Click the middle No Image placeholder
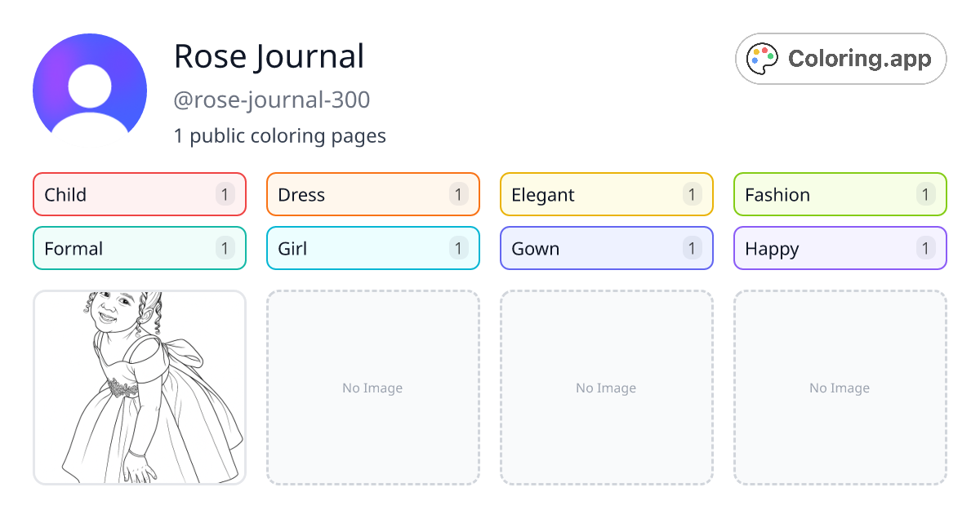Viewport: 980px width, 514px height. [606, 388]
